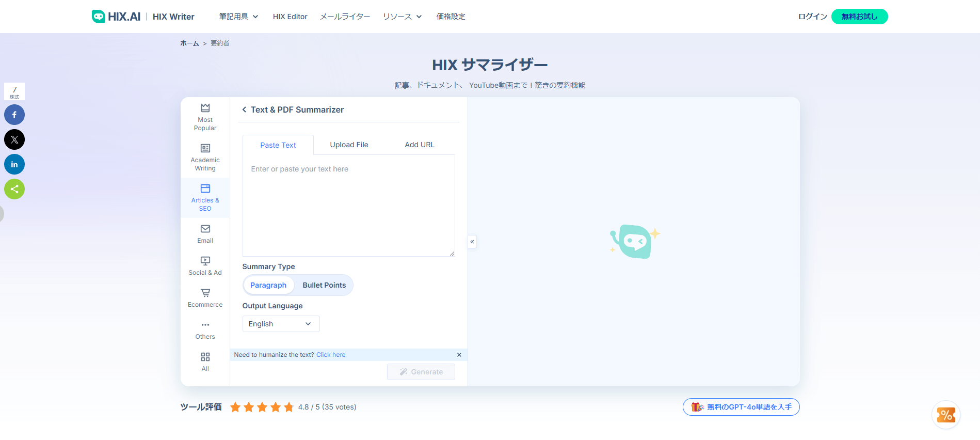Open Social & Ad category
Viewport: 980px width, 440px height.
[205, 266]
